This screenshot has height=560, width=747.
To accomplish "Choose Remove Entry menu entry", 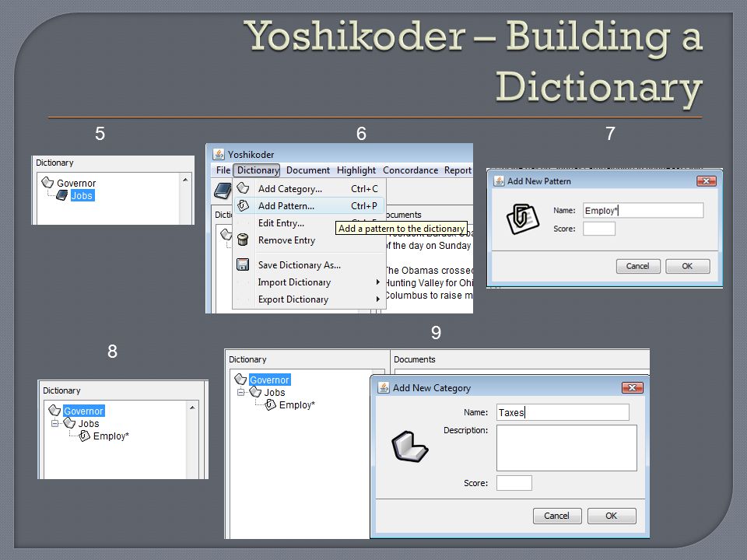I will pyautogui.click(x=309, y=240).
